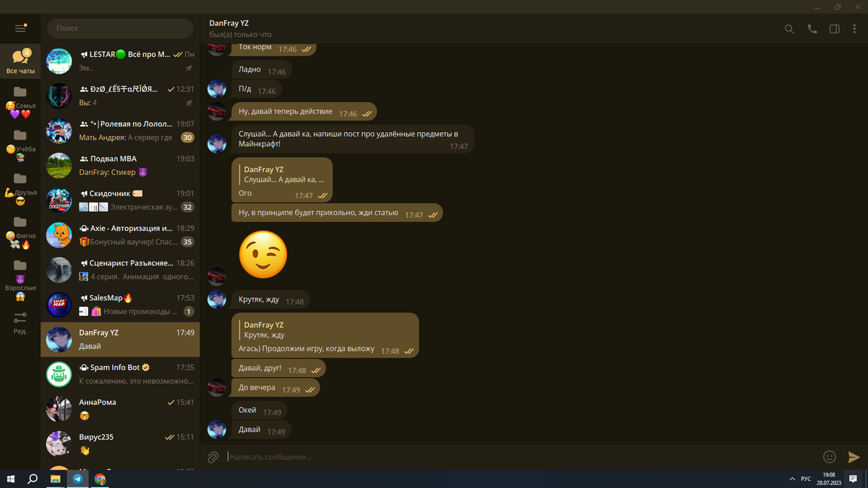Image resolution: width=868 pixels, height=488 pixels.
Task: Send message with the arrow icon
Action: point(854,457)
